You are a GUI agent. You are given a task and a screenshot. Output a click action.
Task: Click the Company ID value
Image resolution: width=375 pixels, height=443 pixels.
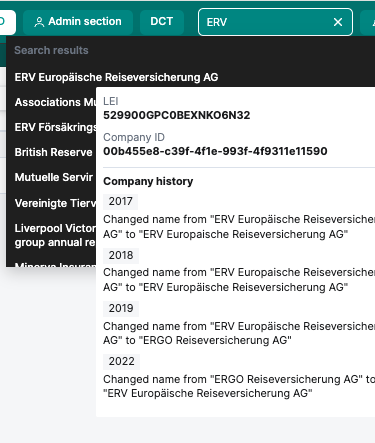[x=215, y=151]
